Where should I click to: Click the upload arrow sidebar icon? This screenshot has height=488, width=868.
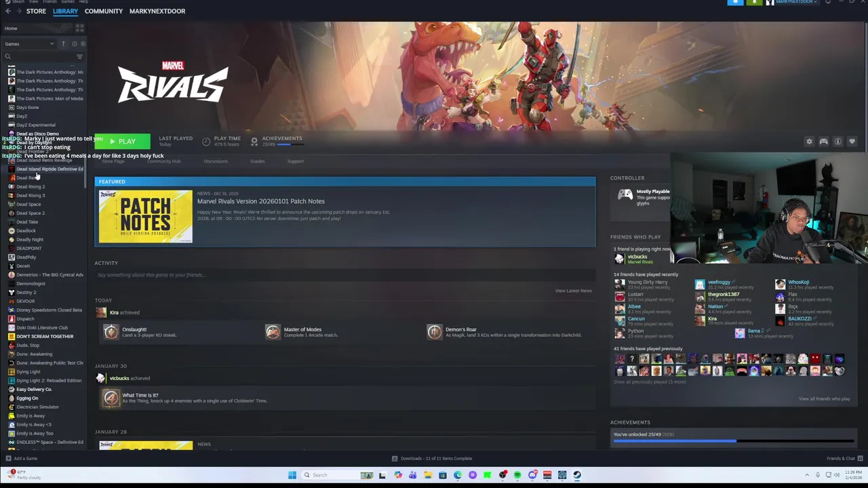[63, 44]
